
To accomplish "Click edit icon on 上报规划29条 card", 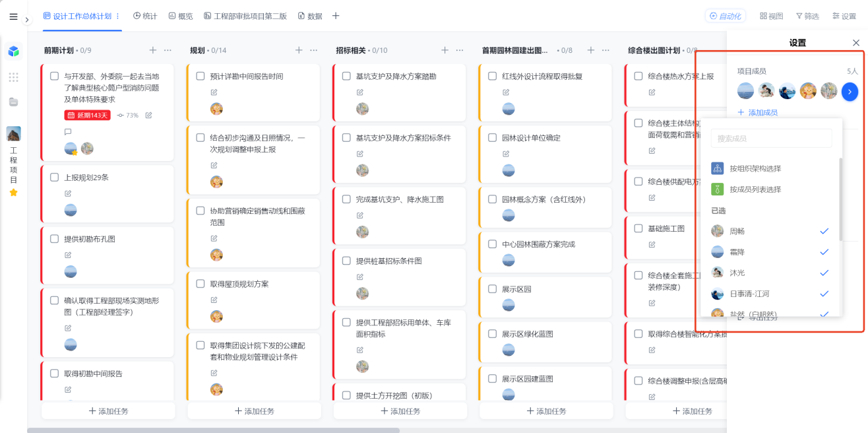I will click(68, 193).
